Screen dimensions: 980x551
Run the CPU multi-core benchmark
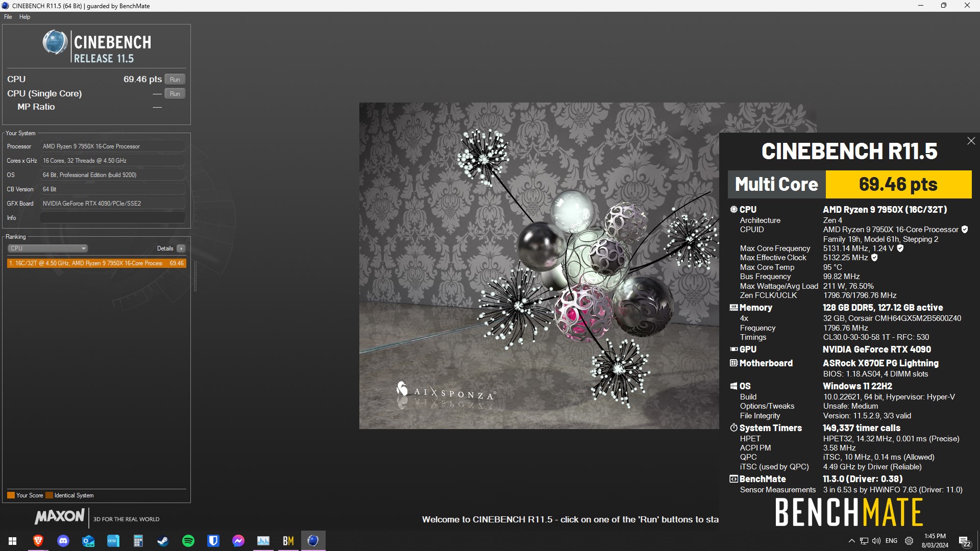(175, 79)
